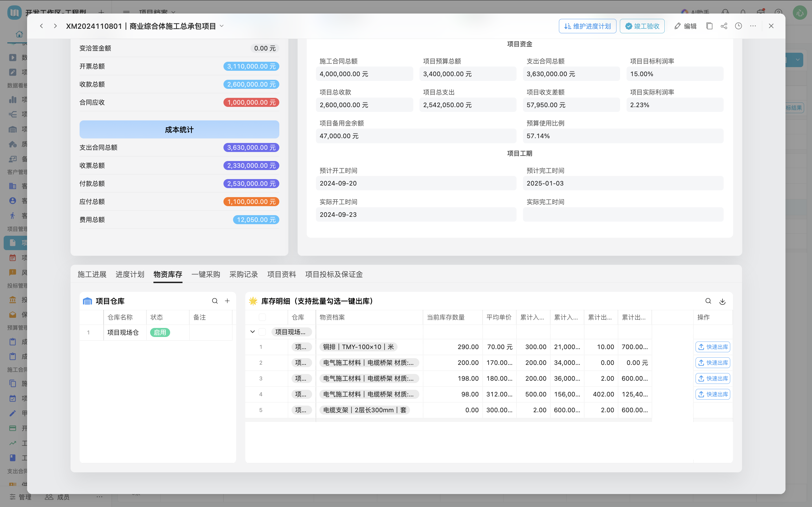Viewport: 812px width, 507px height.
Task: Click workspace logo icon top-left
Action: [x=14, y=13]
